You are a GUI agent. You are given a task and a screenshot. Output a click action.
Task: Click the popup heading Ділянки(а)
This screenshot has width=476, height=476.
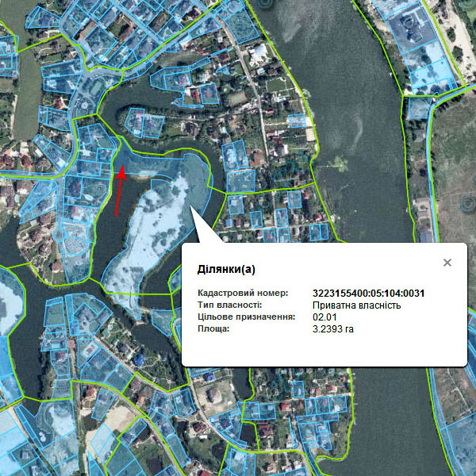(226, 270)
